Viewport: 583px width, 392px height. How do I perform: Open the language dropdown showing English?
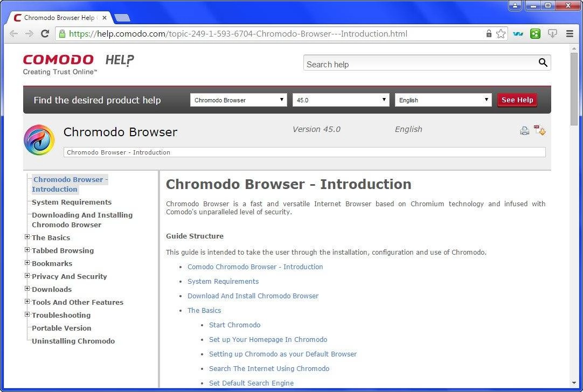click(443, 100)
